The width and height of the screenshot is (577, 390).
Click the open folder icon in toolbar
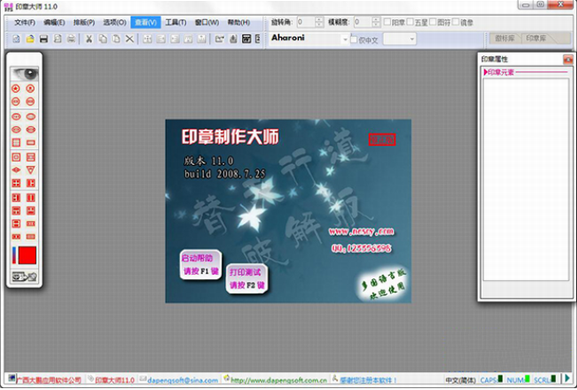coord(30,39)
